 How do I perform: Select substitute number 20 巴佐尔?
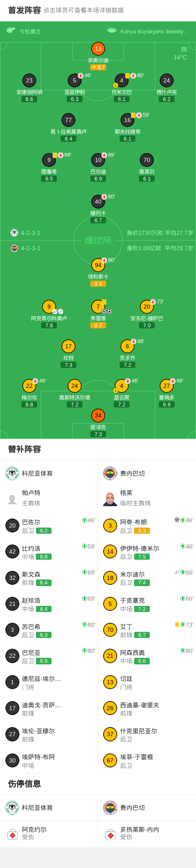(x=49, y=525)
